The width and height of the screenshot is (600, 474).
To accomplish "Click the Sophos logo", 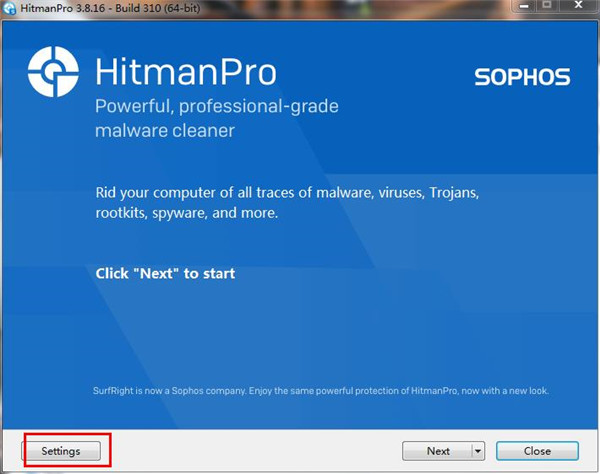I will pos(522,77).
